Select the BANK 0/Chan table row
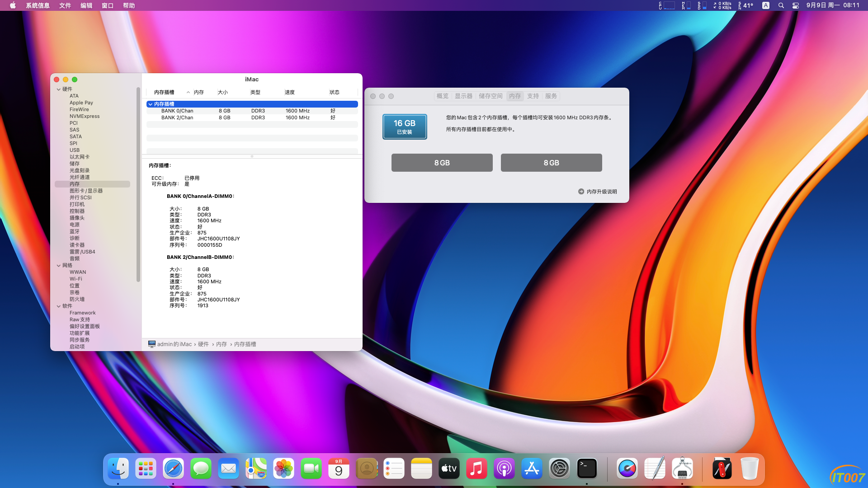This screenshot has width=868, height=488. click(x=252, y=111)
